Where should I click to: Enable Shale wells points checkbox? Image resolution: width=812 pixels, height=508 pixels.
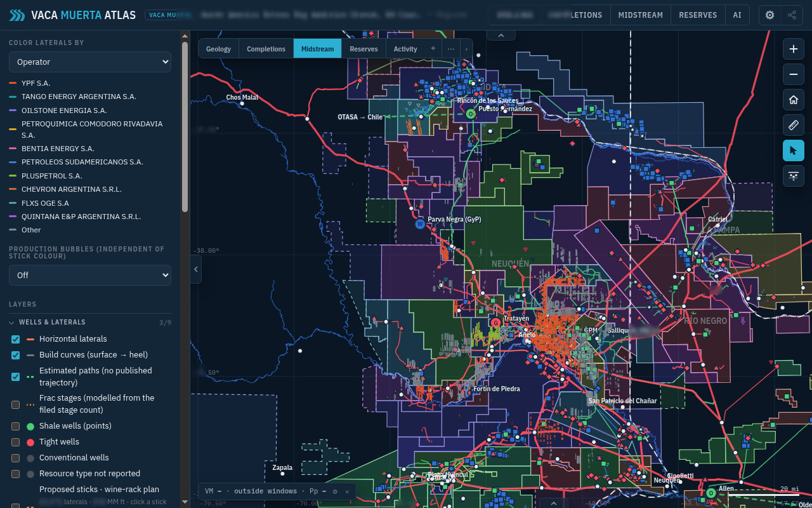pos(16,426)
